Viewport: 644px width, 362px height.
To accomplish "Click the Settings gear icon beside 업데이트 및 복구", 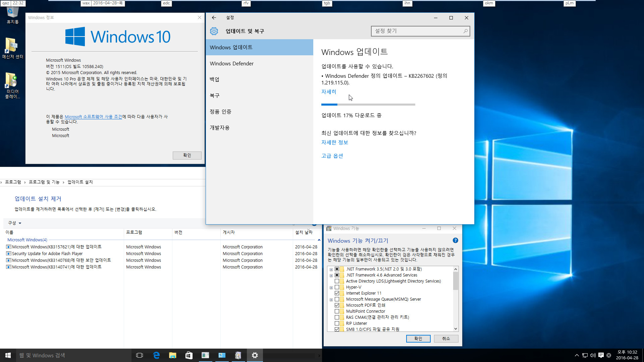I will point(214,31).
